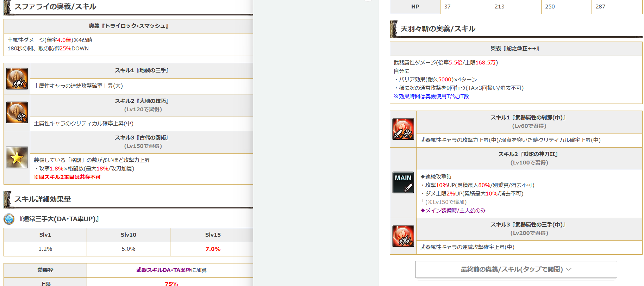Click the 武器属性の刹那(中) skill icon

coord(403,129)
